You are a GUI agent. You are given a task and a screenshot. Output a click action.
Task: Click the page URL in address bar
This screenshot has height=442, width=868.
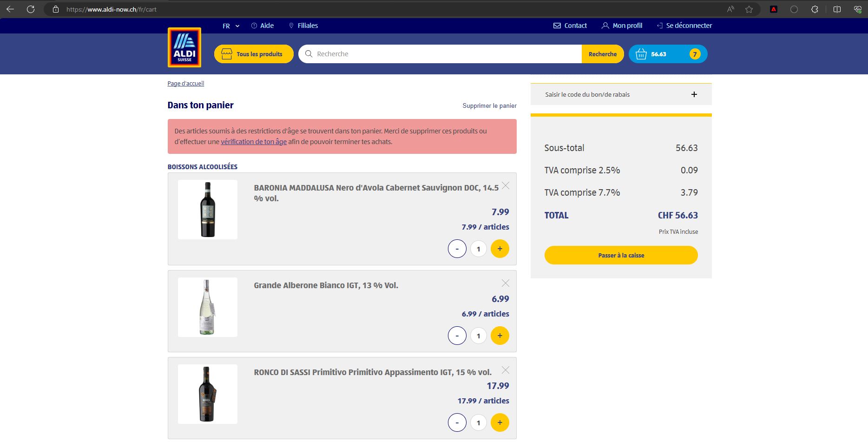[x=112, y=9]
